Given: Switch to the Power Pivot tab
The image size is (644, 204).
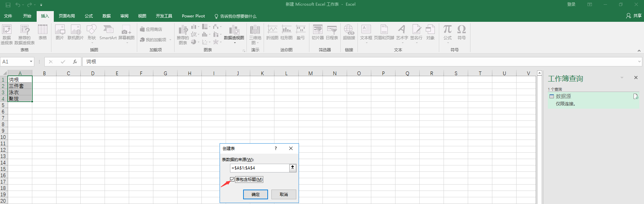Looking at the screenshot, I should (193, 16).
